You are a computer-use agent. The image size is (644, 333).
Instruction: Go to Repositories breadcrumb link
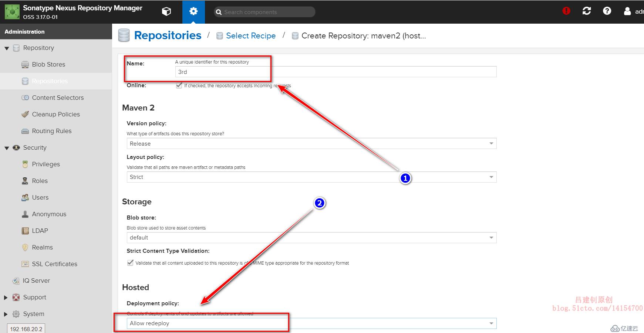(168, 35)
